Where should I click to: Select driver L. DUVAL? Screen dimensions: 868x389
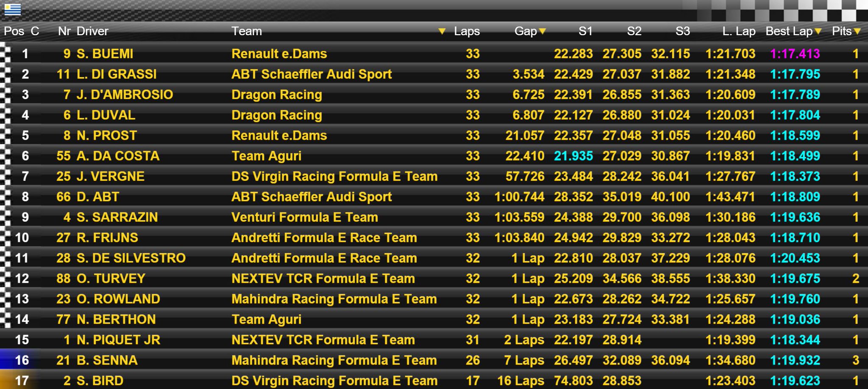point(106,115)
